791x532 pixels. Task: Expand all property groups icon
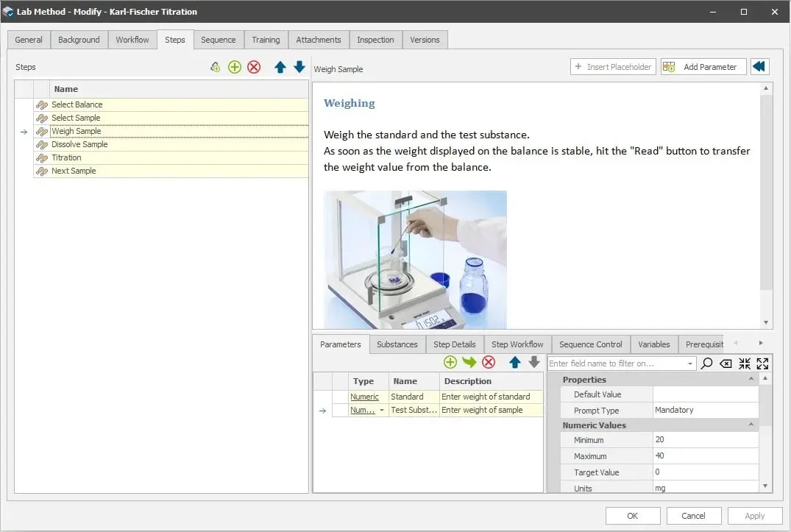(x=763, y=363)
